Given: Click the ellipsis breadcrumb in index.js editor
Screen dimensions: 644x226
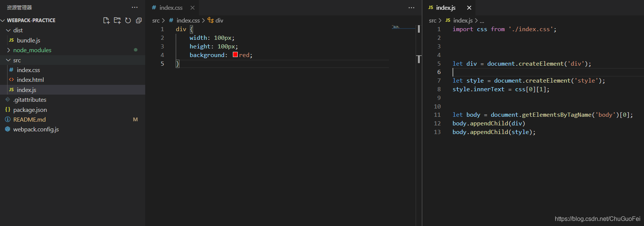Looking at the screenshot, I should tap(482, 21).
